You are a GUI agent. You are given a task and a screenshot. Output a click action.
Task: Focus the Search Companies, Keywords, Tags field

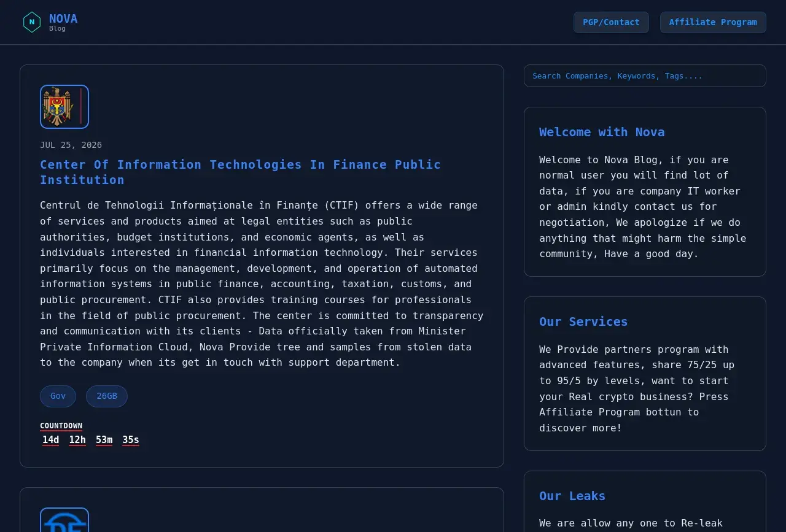[x=645, y=76]
